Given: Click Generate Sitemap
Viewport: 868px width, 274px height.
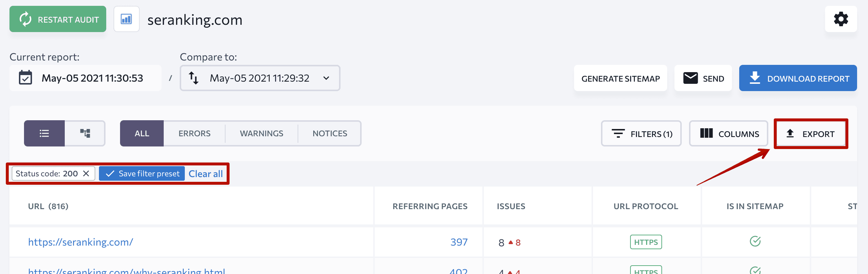Looking at the screenshot, I should pyautogui.click(x=620, y=78).
